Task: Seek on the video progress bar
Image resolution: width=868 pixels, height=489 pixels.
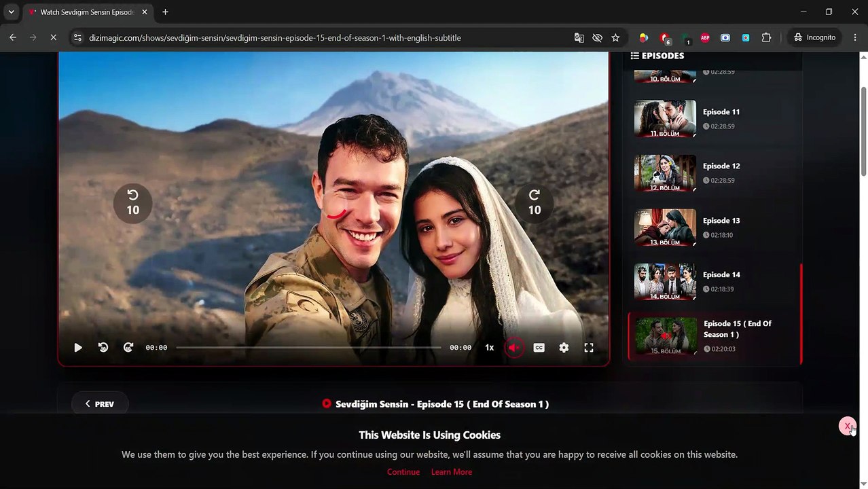Action: (x=308, y=348)
